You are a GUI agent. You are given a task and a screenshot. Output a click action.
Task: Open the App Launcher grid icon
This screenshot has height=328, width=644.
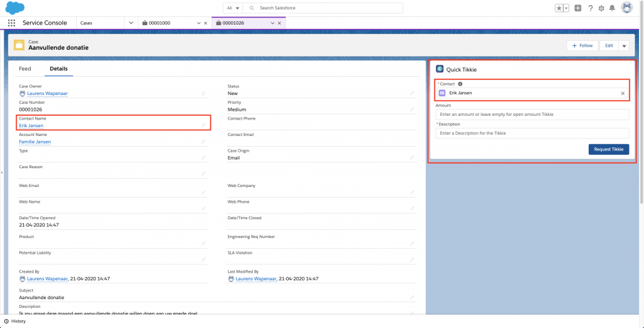11,23
